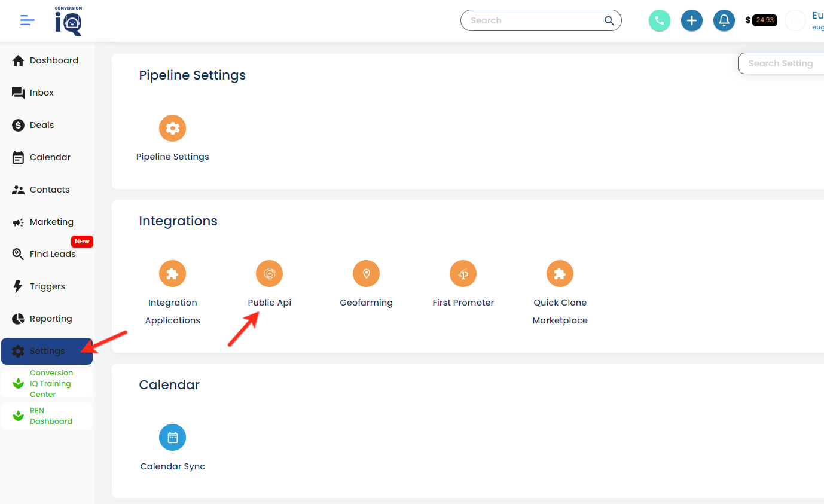Click the Integration Applications label
Image resolution: width=824 pixels, height=504 pixels.
point(173,311)
